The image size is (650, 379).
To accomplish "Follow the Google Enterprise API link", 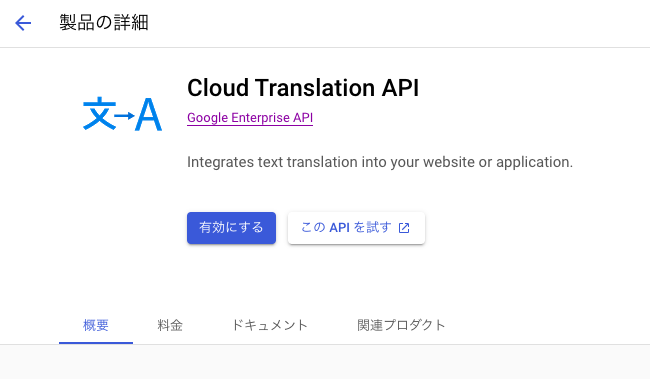I will 250,118.
